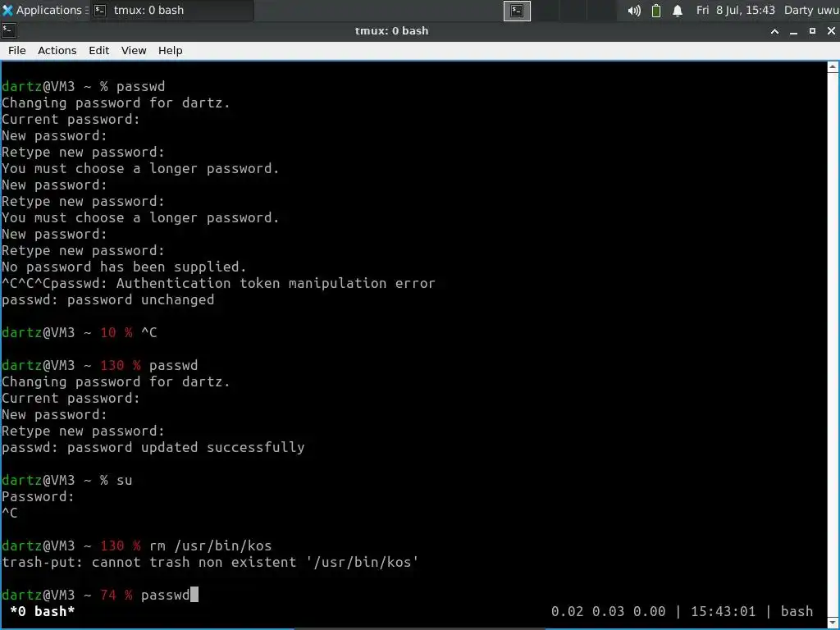Minimize the tmux terminal window
Viewport: 840px width, 630px height.
coord(793,31)
